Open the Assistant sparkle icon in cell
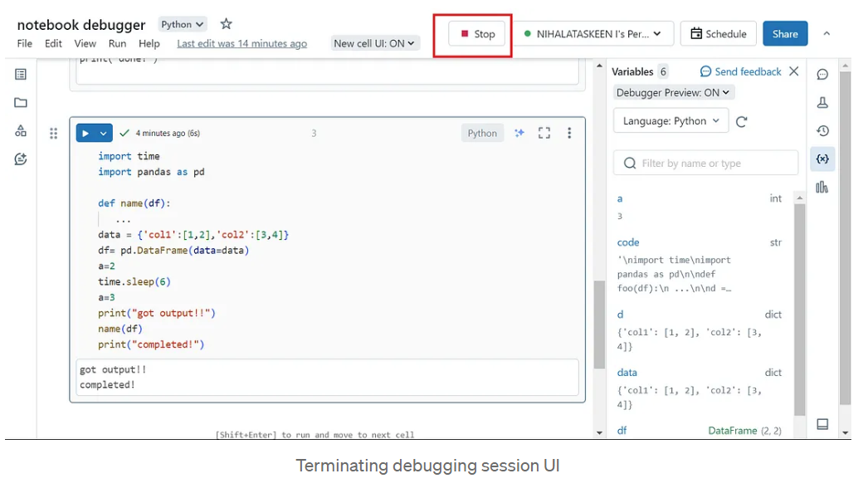Image resolution: width=868 pixels, height=493 pixels. pyautogui.click(x=519, y=133)
